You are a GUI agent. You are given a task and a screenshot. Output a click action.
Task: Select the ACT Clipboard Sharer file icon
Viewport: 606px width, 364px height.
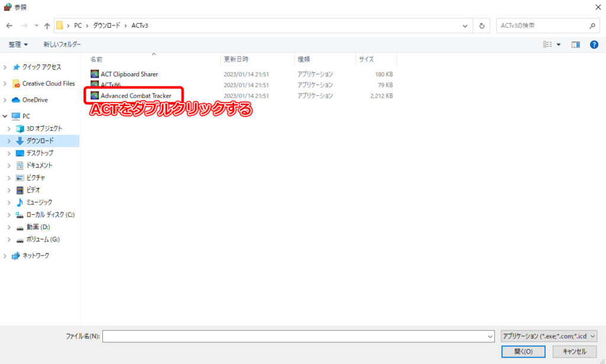95,75
